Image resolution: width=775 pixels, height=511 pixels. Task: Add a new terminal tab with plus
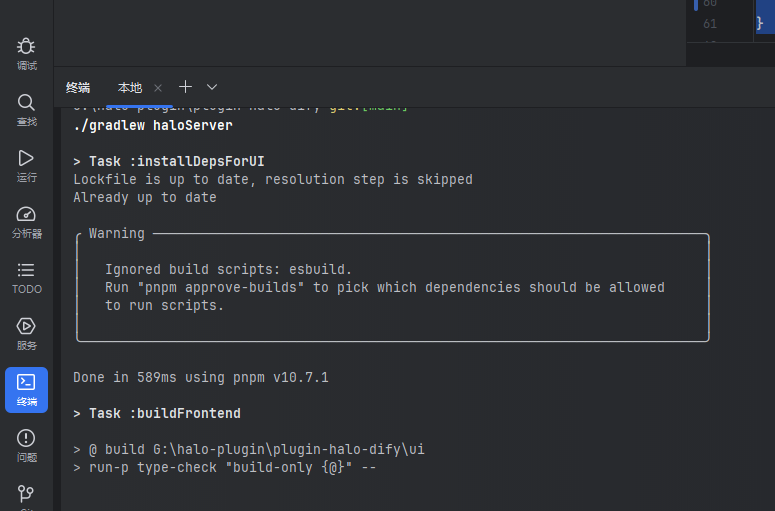tap(185, 87)
